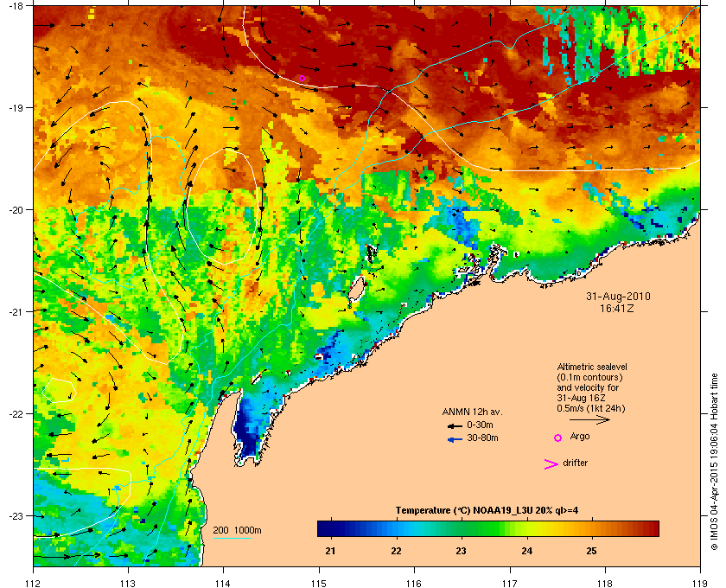Screen dimensions: 726x588
Task: Click the 0.5m/s (1kt 24h) text
Action: point(591,409)
